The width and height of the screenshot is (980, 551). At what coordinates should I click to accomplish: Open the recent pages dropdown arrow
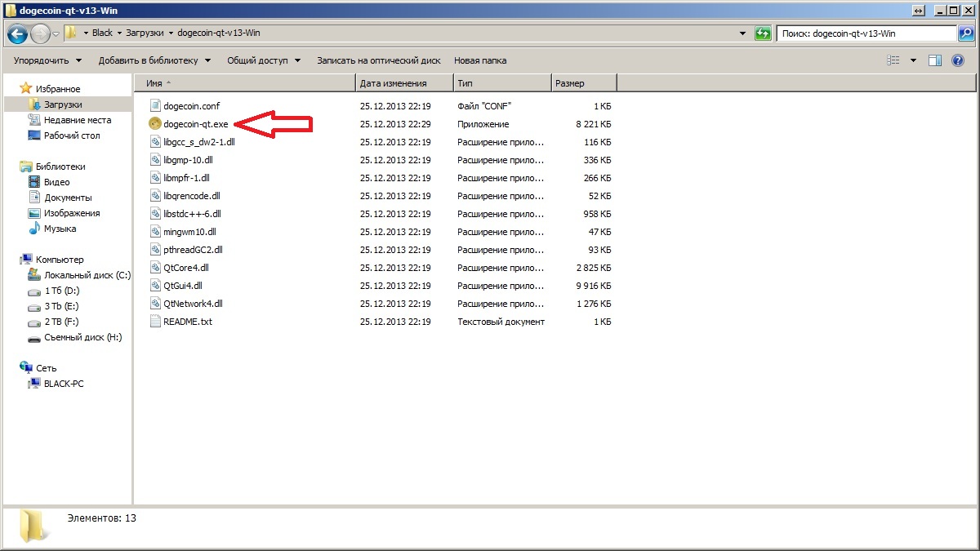click(x=56, y=33)
